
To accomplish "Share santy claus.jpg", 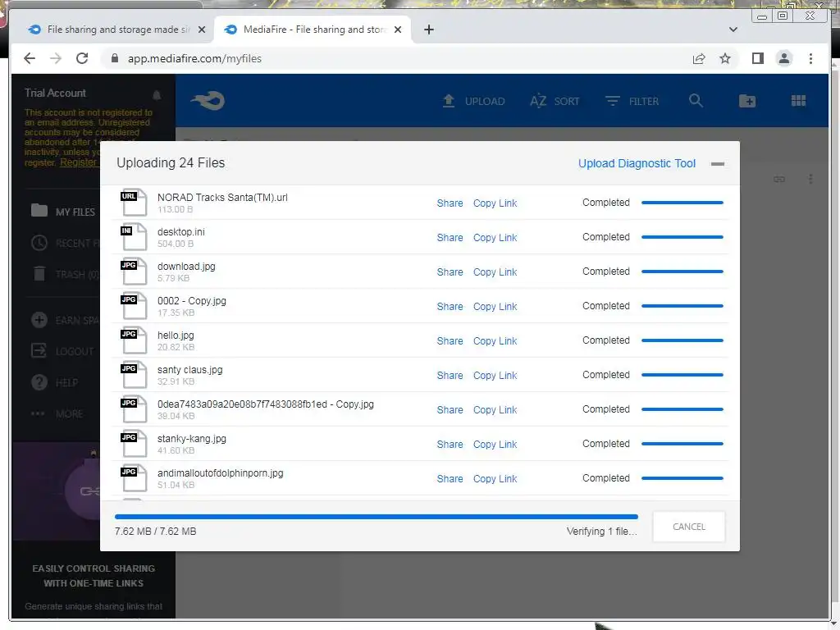I will pyautogui.click(x=450, y=376).
